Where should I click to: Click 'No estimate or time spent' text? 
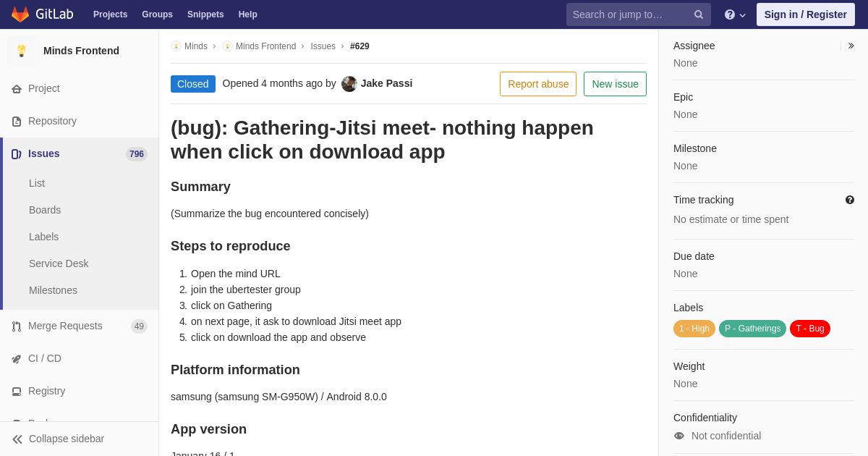731,219
